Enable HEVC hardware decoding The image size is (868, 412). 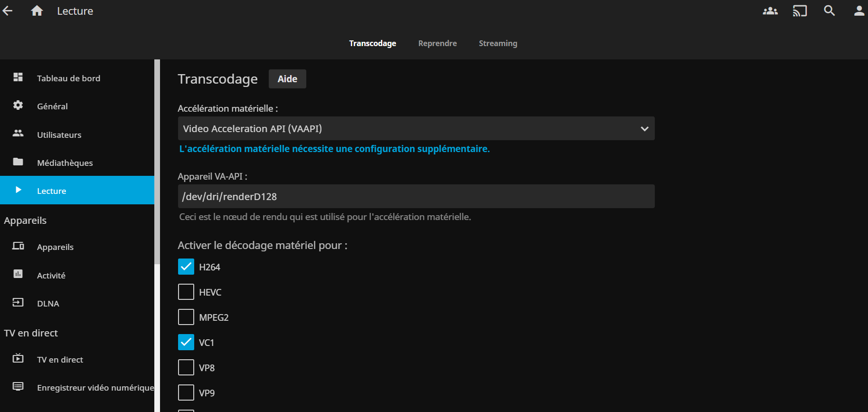[x=186, y=292]
